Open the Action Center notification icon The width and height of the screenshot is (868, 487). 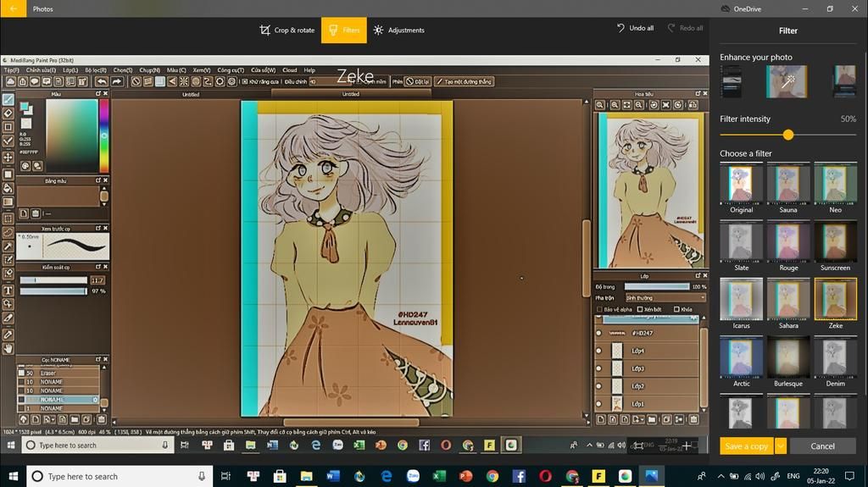[x=849, y=476]
